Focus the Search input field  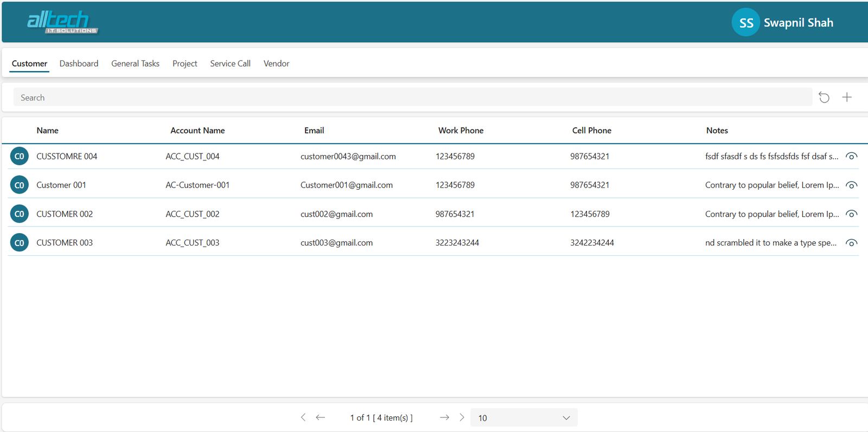[412, 98]
